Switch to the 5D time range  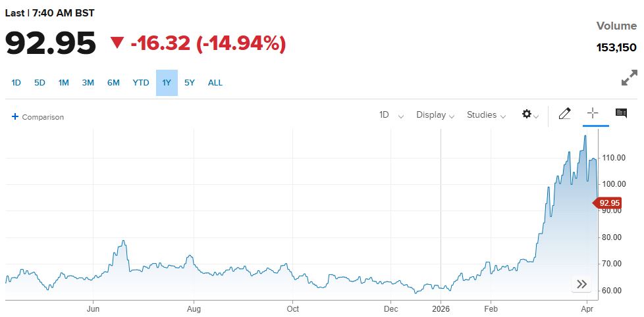[x=40, y=83]
